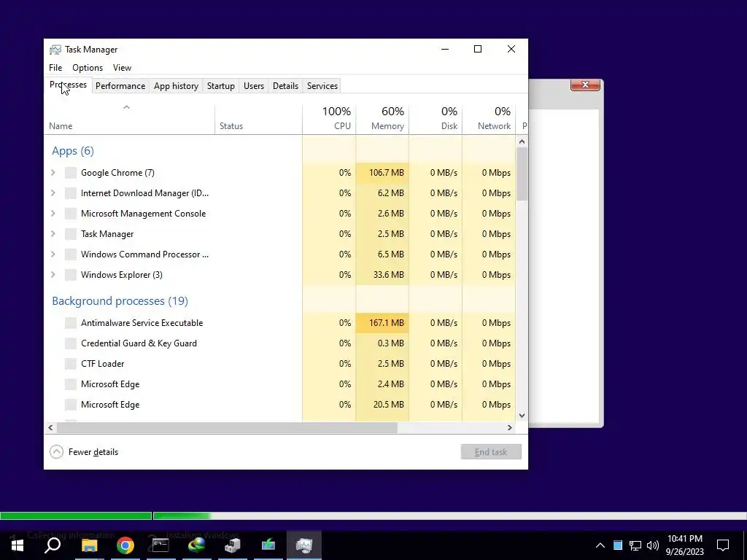Open the installer taskbar icon with green arrow
This screenshot has height=560, width=747.
coord(268,545)
